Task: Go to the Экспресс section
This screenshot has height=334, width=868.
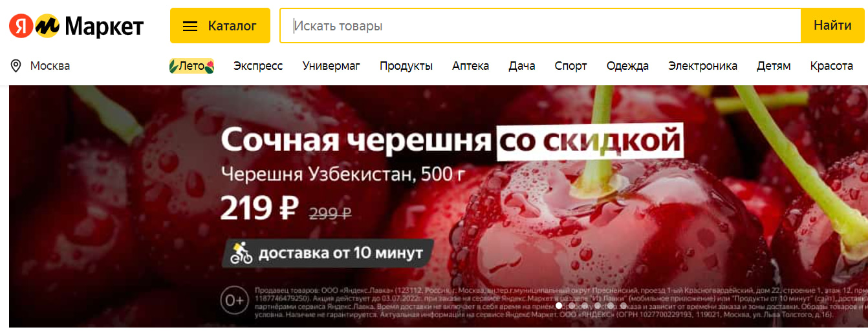Action: pyautogui.click(x=258, y=65)
